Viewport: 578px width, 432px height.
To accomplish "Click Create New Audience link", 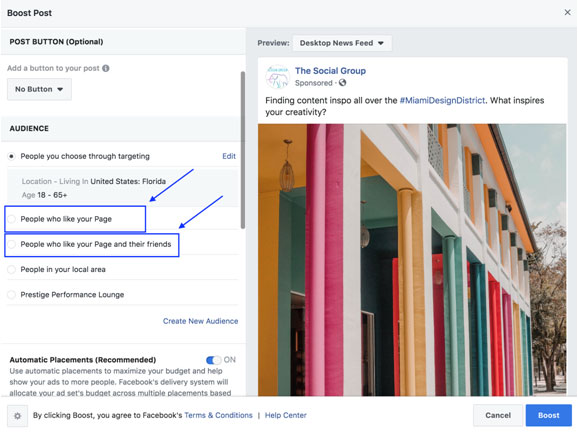I will coord(201,321).
